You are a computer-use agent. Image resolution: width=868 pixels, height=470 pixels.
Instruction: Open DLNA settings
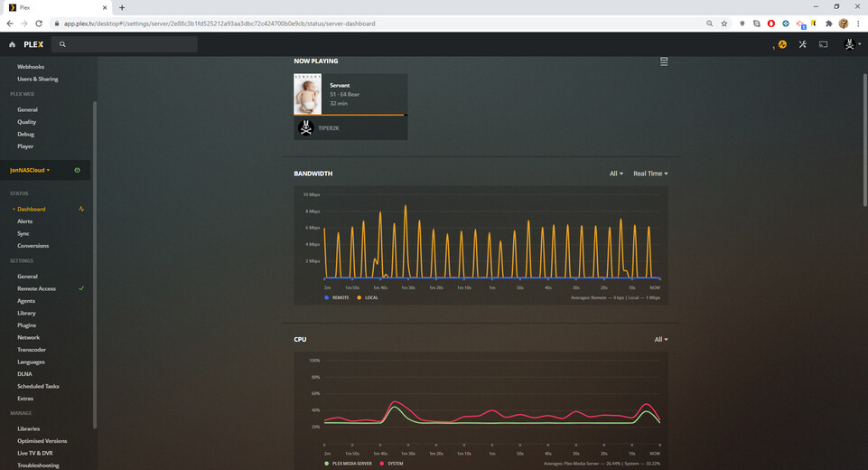tap(25, 374)
